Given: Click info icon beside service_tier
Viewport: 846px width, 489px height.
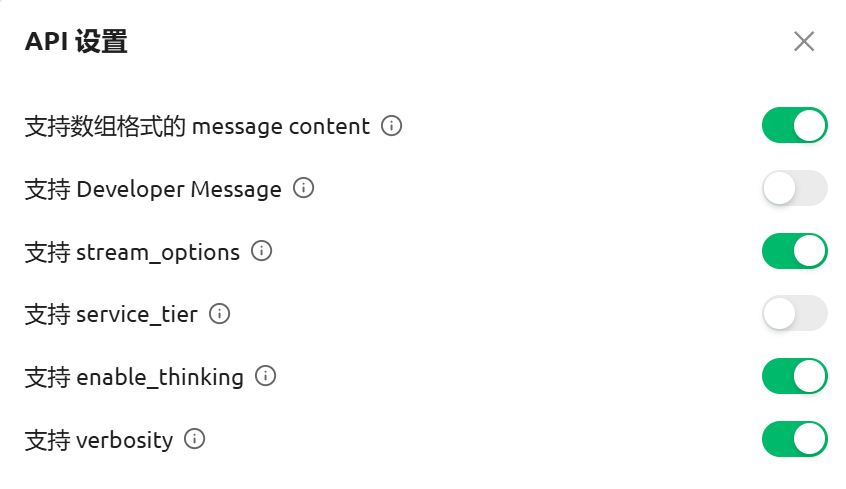Looking at the screenshot, I should click(219, 314).
